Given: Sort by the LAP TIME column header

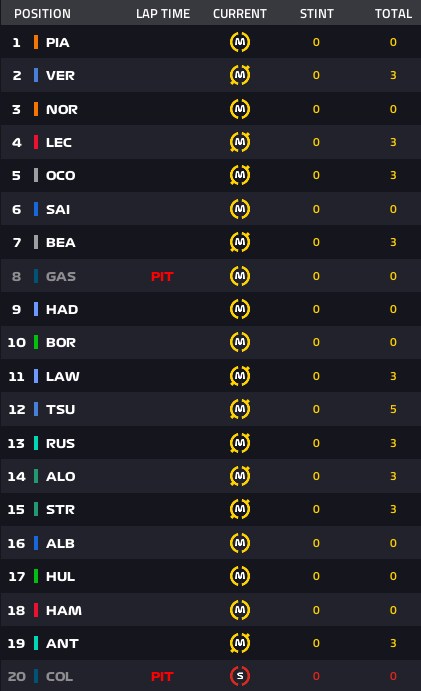Looking at the screenshot, I should click(163, 14).
